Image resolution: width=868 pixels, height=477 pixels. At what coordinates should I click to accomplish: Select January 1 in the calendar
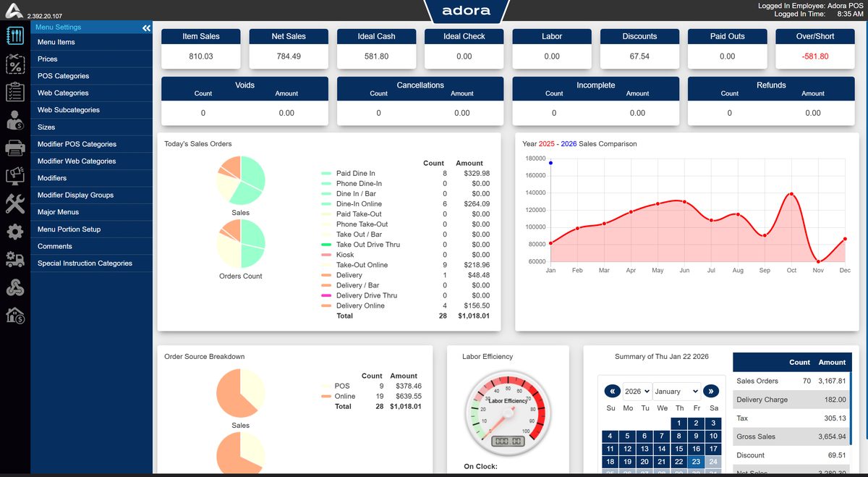(x=678, y=423)
